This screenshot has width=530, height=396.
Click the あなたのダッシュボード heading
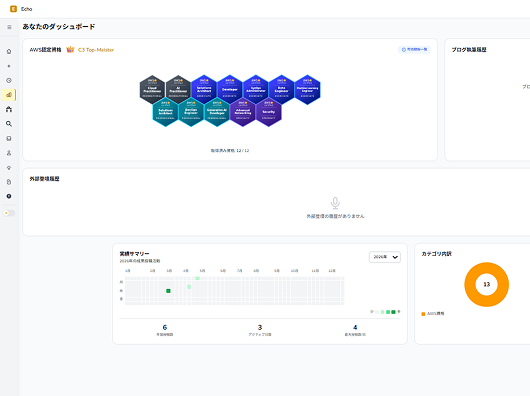point(59,27)
